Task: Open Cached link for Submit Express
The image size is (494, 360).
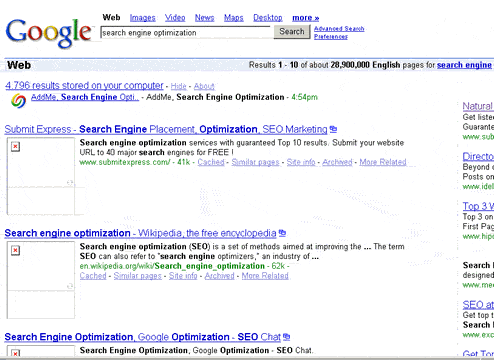Action: tap(211, 162)
